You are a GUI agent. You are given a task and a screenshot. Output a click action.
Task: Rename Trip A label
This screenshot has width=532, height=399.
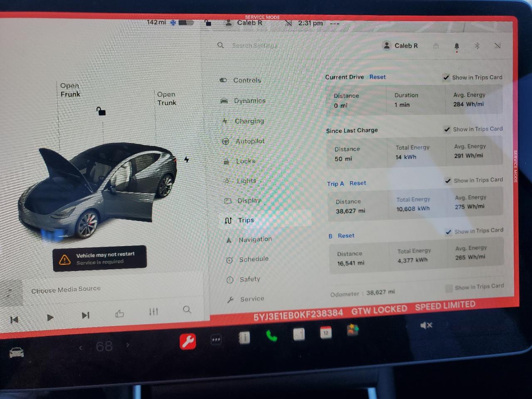(x=335, y=183)
